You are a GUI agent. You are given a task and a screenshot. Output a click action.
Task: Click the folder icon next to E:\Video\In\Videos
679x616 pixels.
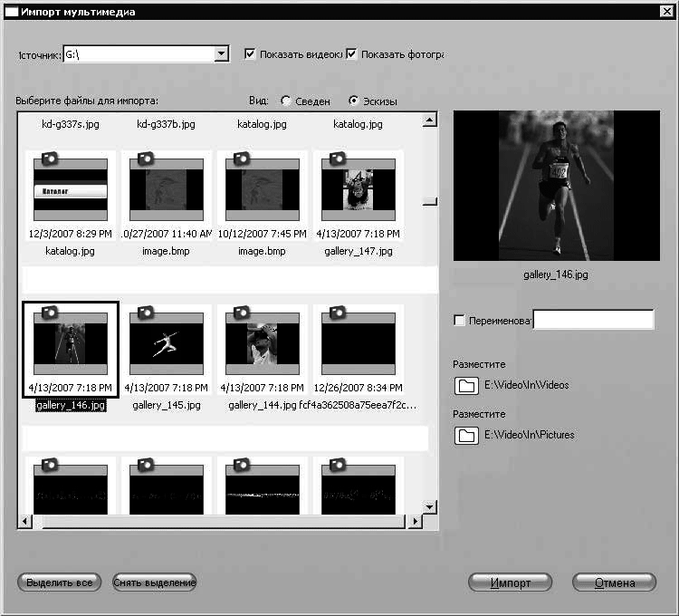coord(466,386)
